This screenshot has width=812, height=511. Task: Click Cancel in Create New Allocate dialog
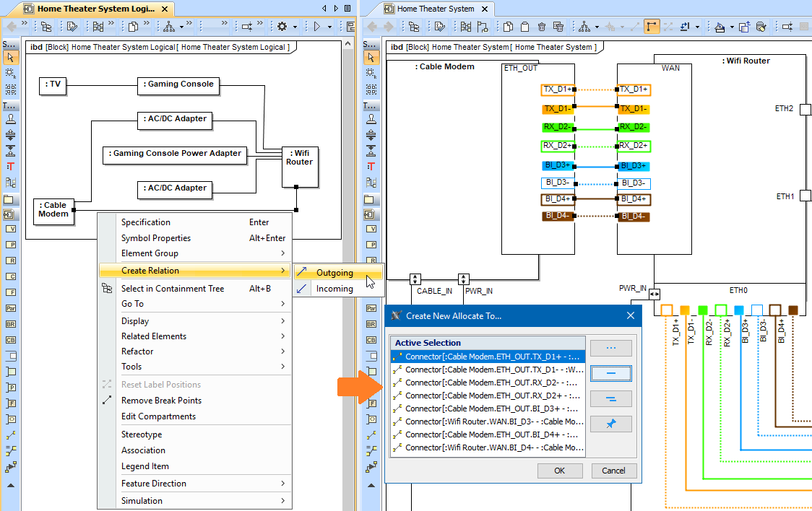coord(613,471)
